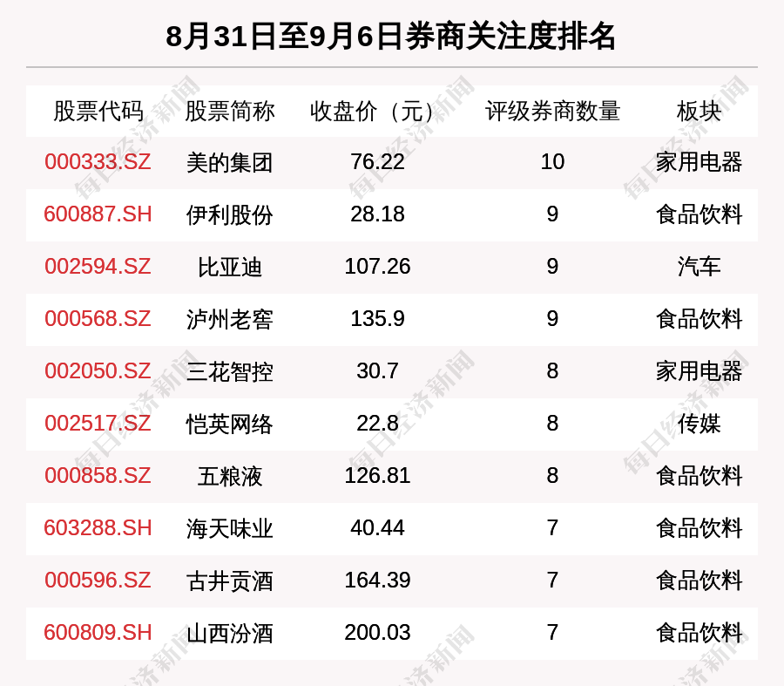Click stock name 五粮液
This screenshot has height=686, width=784.
click(229, 476)
